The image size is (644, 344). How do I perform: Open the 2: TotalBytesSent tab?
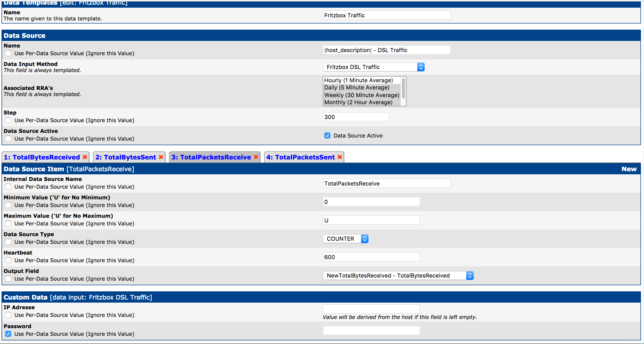coord(126,157)
